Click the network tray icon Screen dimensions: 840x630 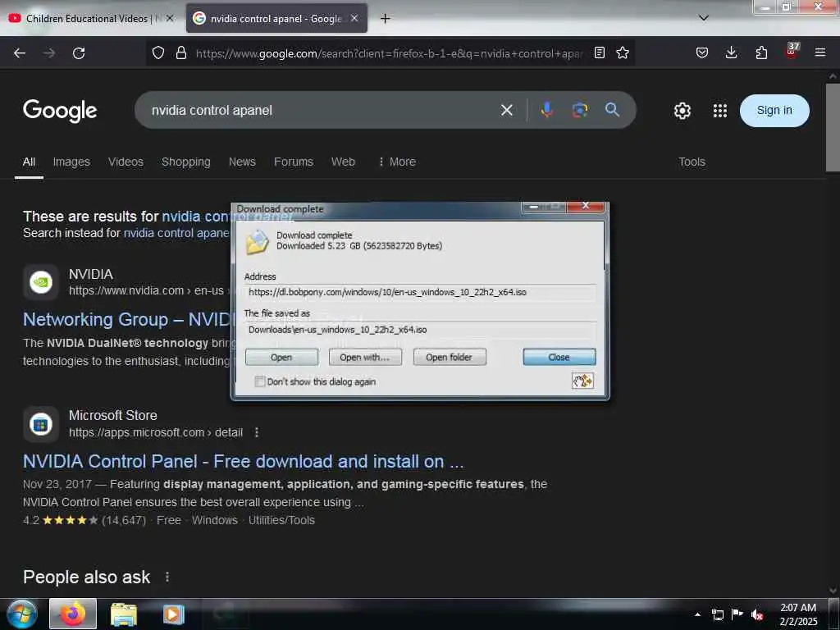tap(718, 614)
